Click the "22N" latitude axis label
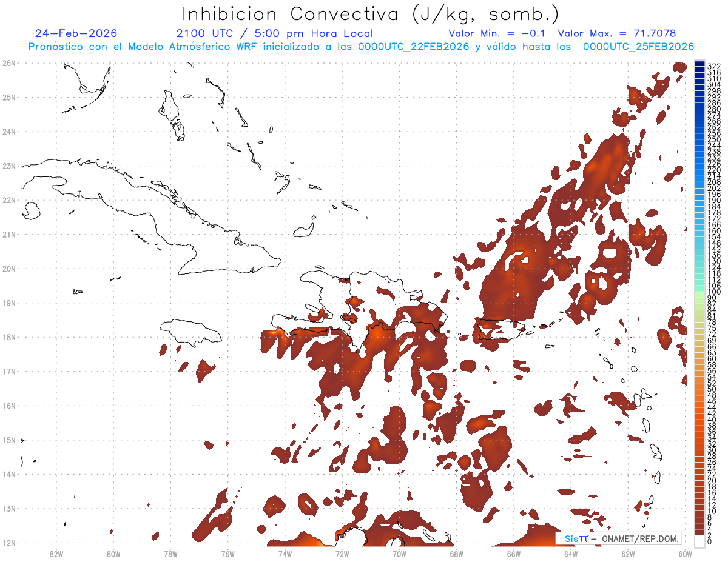The width and height of the screenshot is (728, 562). (x=8, y=200)
